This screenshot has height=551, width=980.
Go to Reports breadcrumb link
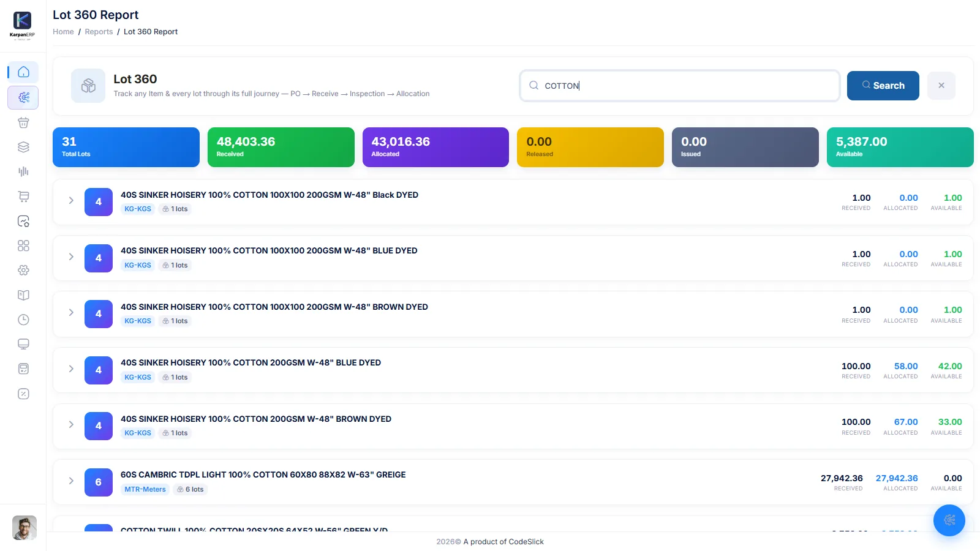[99, 32]
